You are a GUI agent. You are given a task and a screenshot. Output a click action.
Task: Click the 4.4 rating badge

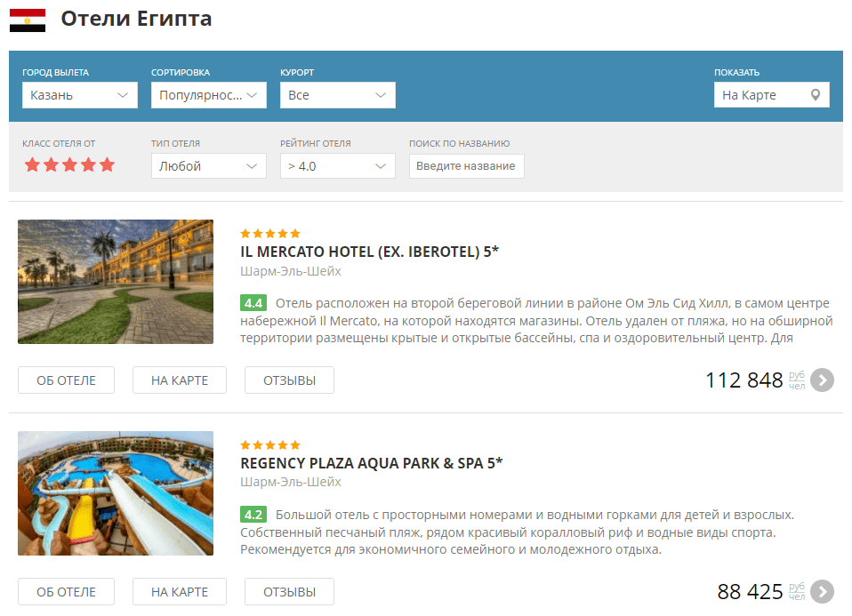point(253,303)
